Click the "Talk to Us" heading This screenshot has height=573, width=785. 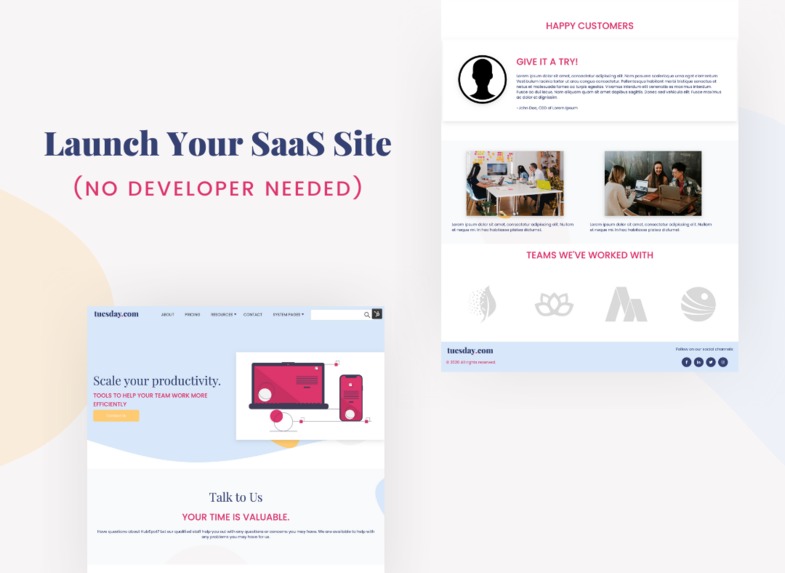pyautogui.click(x=235, y=497)
